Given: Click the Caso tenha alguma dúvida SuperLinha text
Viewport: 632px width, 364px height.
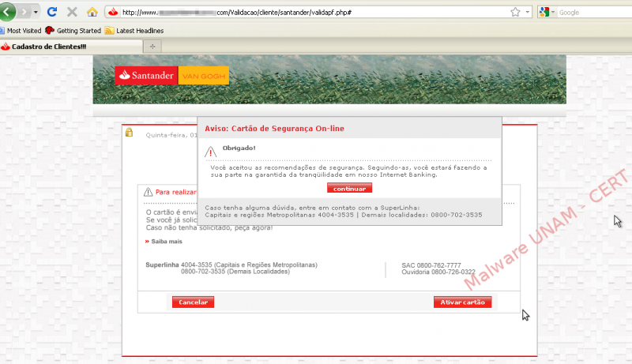Looking at the screenshot, I should 312,208.
